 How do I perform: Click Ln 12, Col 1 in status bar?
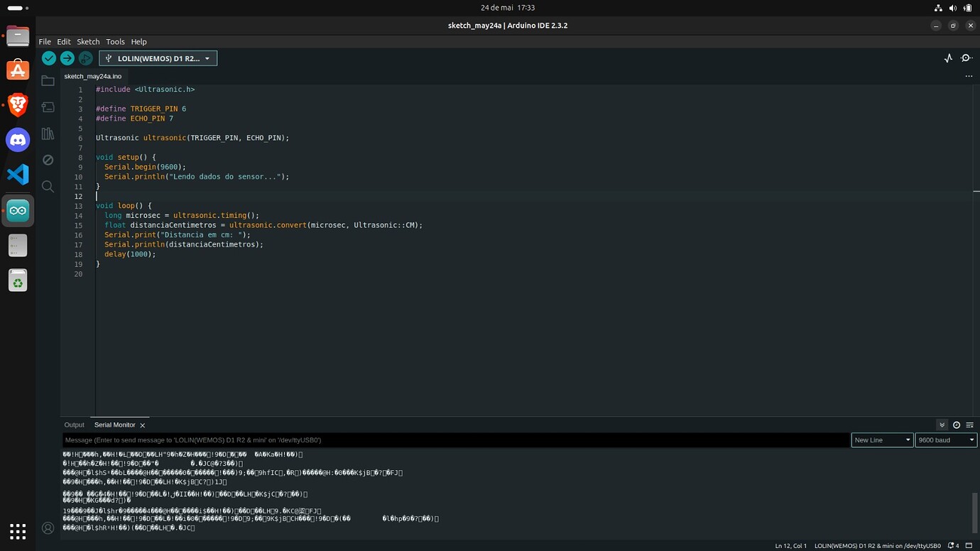point(790,546)
